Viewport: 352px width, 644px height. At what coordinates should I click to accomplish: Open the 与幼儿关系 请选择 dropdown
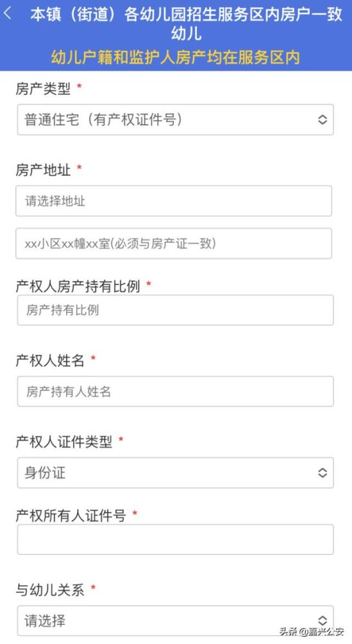[176, 621]
